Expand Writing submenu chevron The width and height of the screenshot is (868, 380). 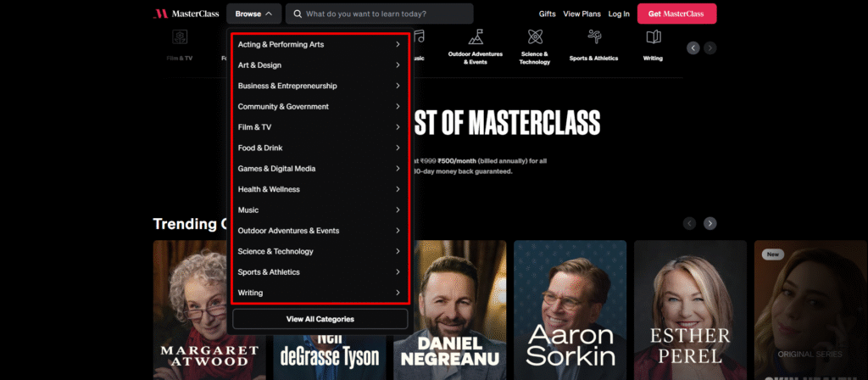pos(398,293)
